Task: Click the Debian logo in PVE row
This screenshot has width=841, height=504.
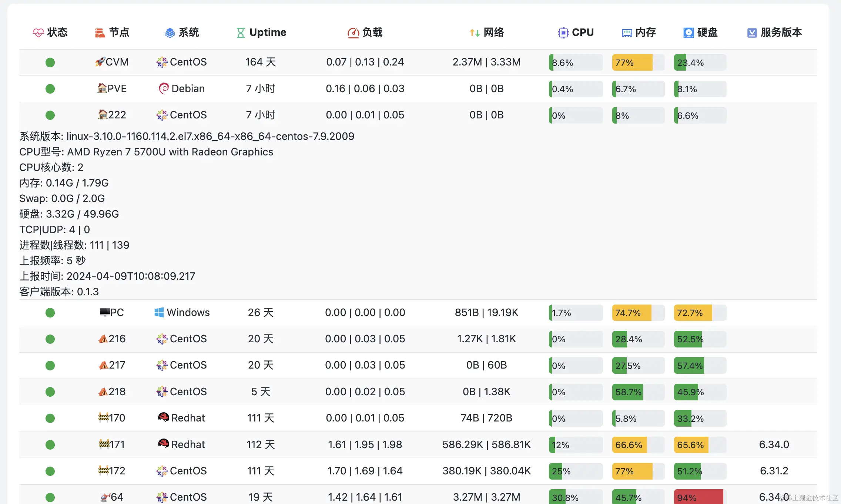Action: [x=163, y=88]
